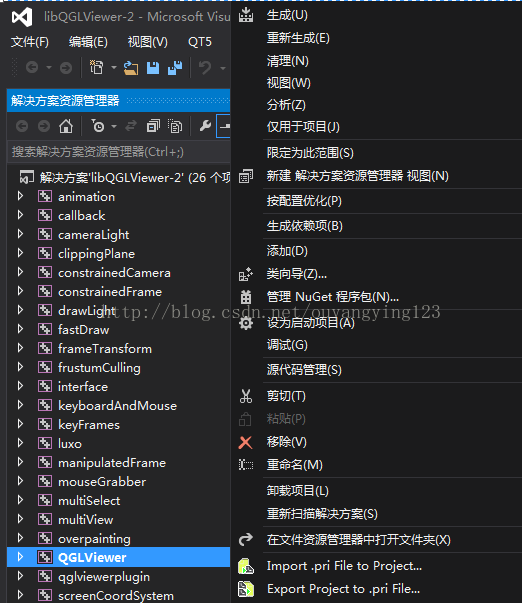
Task: Click the Solution Explorer Home icon
Action: coord(66,126)
